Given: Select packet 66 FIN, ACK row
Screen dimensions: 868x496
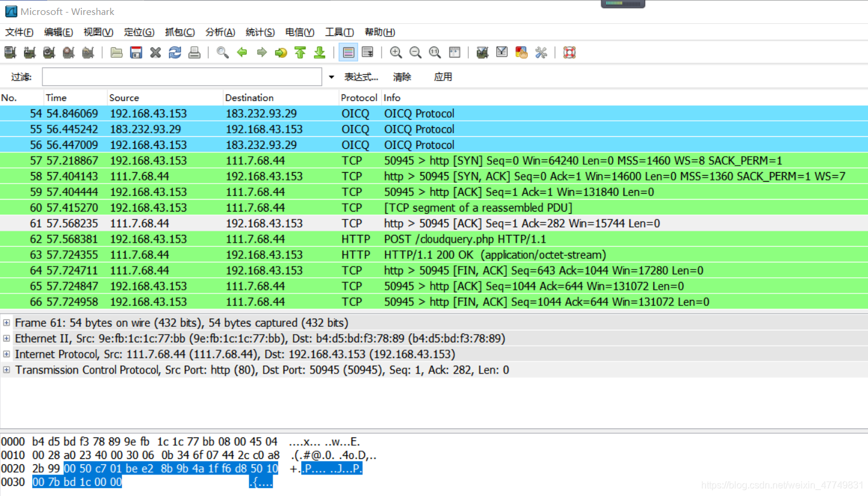Looking at the screenshot, I should (x=434, y=302).
